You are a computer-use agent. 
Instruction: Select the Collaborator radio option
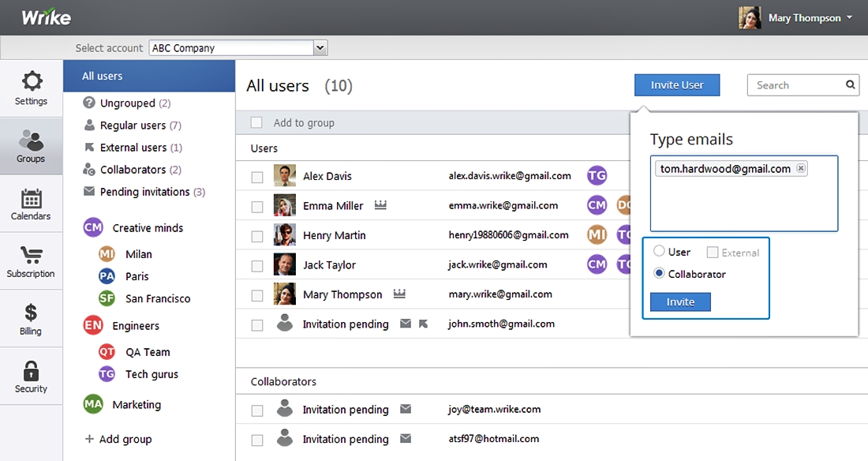tap(659, 274)
